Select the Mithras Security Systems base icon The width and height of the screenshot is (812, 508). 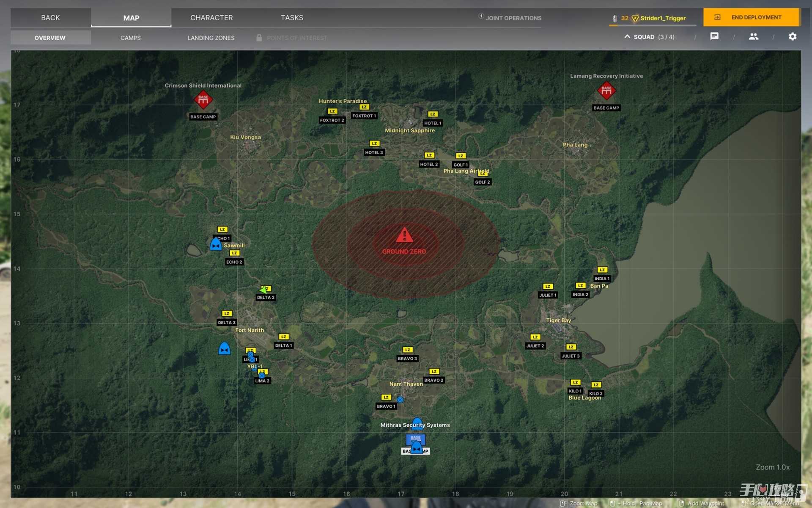416,439
